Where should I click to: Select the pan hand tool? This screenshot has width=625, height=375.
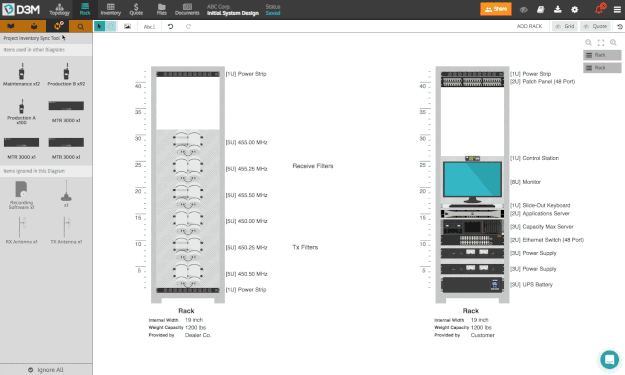pyautogui.click(x=110, y=26)
